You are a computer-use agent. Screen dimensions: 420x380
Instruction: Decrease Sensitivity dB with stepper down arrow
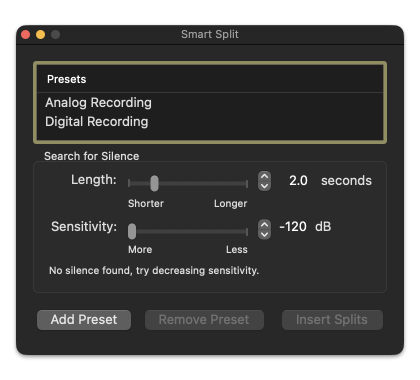click(264, 235)
